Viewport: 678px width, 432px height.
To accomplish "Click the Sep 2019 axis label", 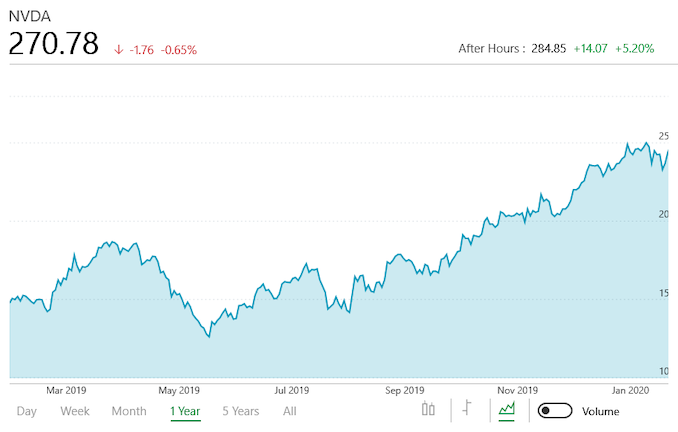I will pos(405,390).
